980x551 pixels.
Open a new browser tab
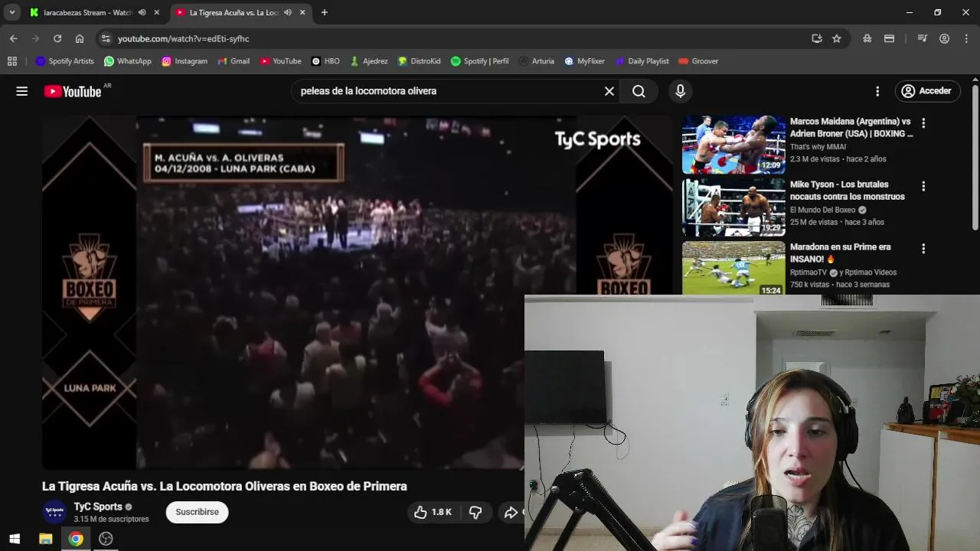pyautogui.click(x=325, y=13)
